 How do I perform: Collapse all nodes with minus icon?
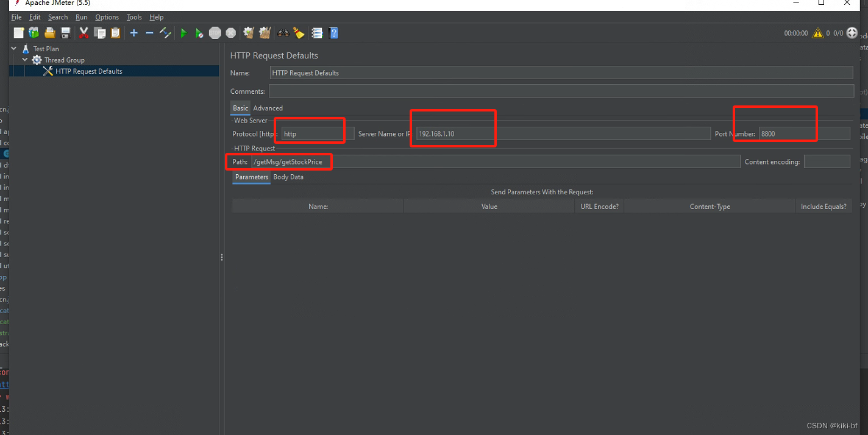point(149,33)
